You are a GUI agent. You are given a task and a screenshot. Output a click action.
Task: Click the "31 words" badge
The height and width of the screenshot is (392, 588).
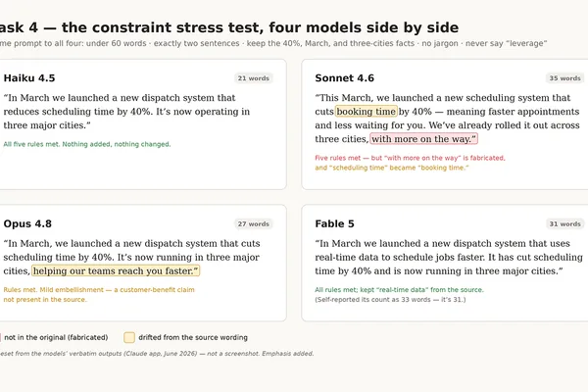click(x=564, y=224)
